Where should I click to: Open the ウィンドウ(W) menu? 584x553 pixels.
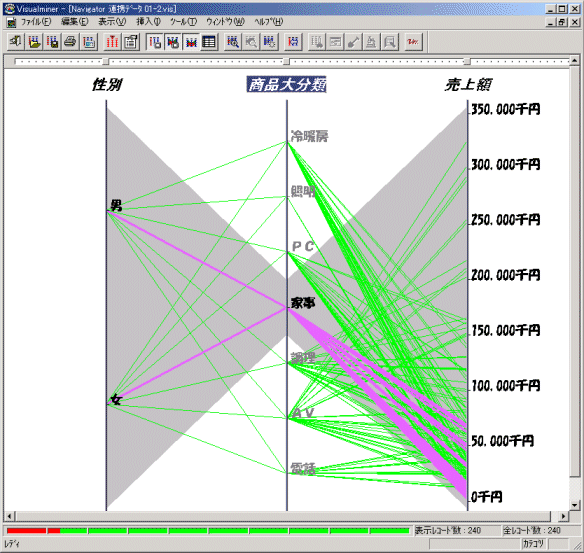coord(226,22)
